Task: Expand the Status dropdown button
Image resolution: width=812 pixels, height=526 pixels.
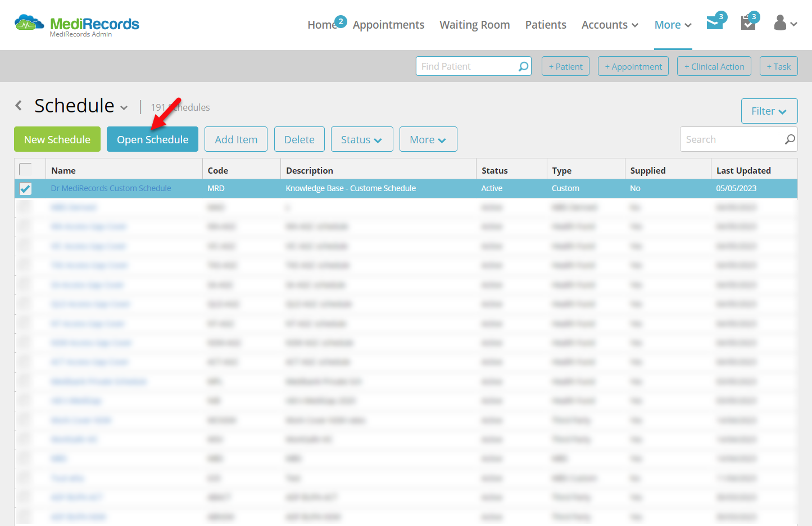Action: (361, 139)
